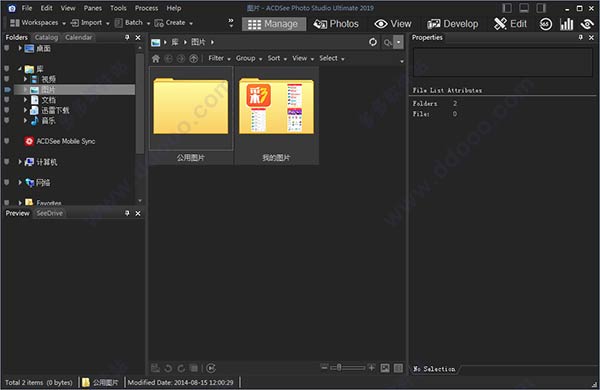Screen dimensions: 600x390
Task: Open the File menu
Action: pos(27,8)
